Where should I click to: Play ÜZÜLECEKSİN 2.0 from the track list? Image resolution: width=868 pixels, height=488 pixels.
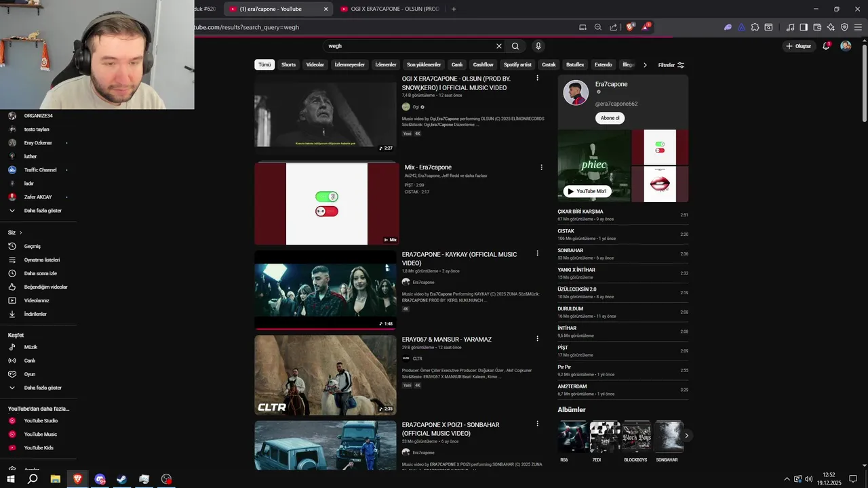click(x=623, y=293)
